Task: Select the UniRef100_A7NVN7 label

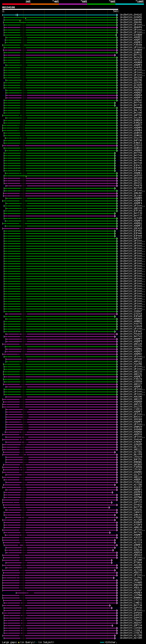Action: [x=131, y=442]
